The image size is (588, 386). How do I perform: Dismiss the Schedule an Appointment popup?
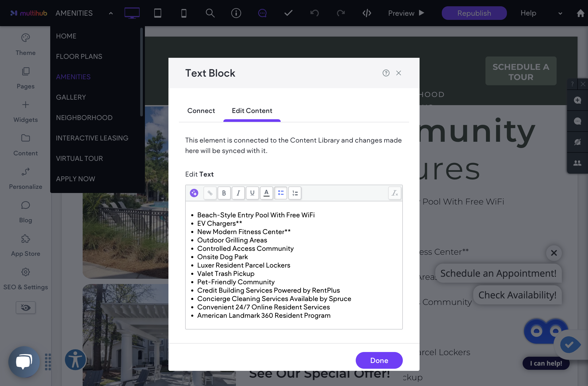point(554,253)
